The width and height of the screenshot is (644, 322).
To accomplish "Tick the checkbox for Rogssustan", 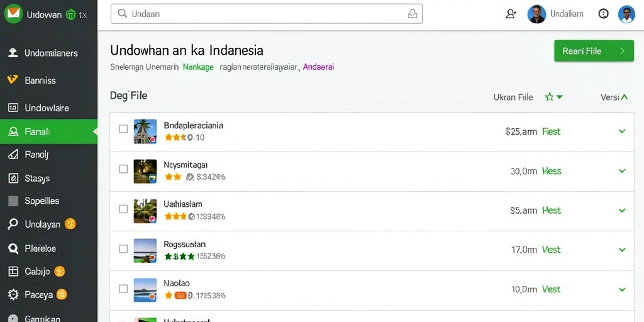I will [123, 248].
